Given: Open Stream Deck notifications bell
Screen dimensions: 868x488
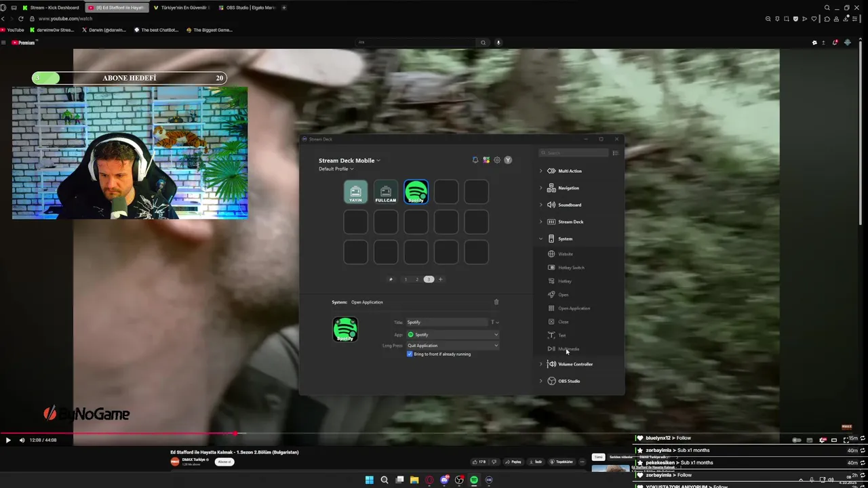Looking at the screenshot, I should tap(475, 160).
